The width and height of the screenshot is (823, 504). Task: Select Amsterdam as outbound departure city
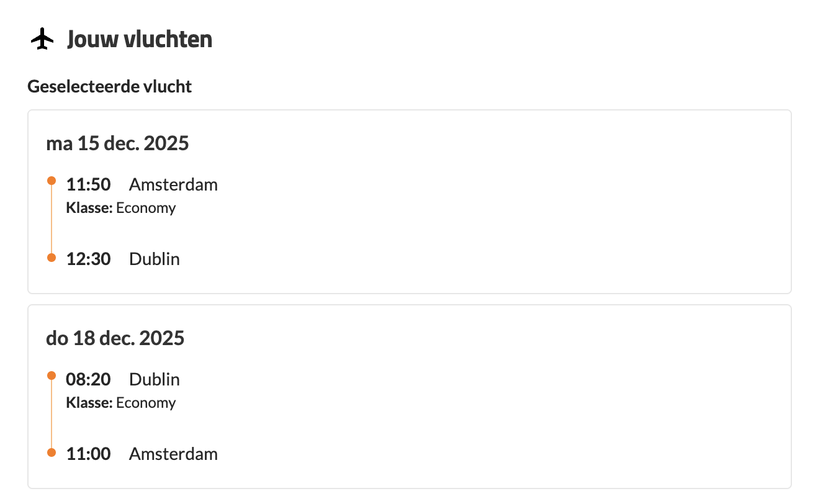click(x=173, y=184)
